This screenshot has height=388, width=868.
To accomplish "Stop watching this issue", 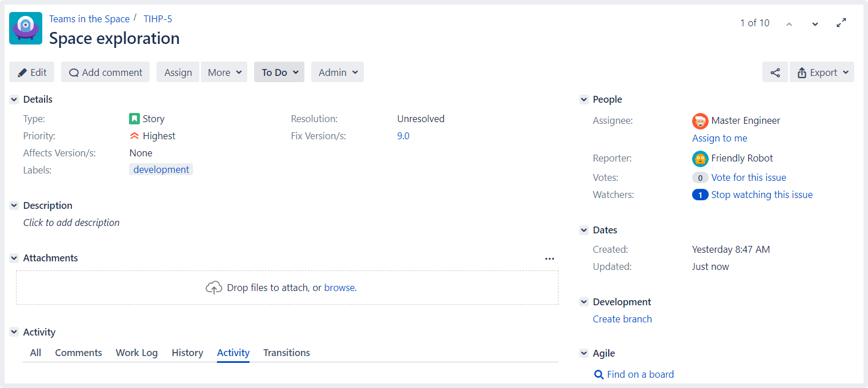I will point(762,195).
